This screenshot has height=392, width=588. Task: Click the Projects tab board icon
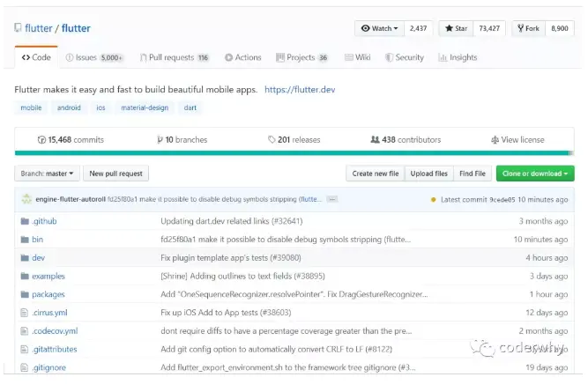(280, 57)
